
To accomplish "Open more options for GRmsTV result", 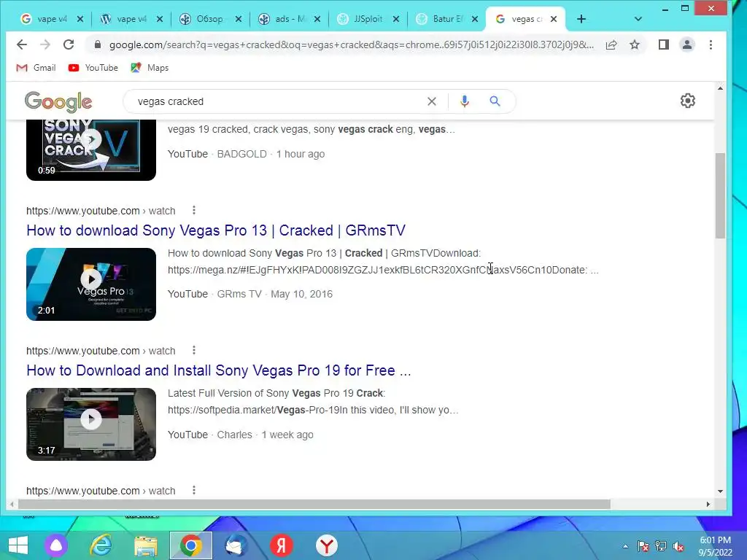I will click(x=194, y=211).
